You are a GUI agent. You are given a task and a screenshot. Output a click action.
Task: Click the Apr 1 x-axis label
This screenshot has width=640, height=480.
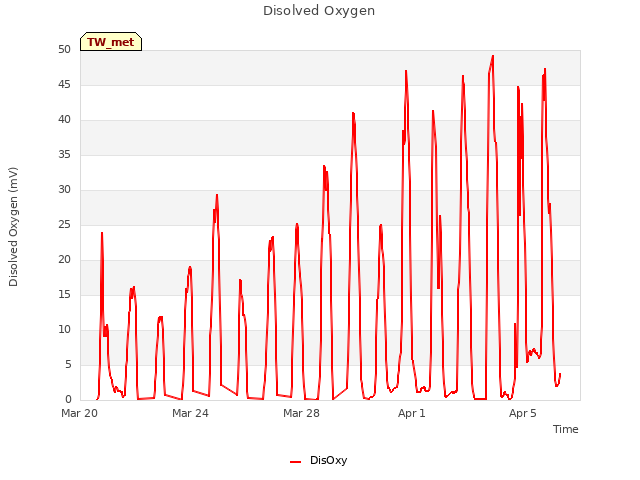412,413
